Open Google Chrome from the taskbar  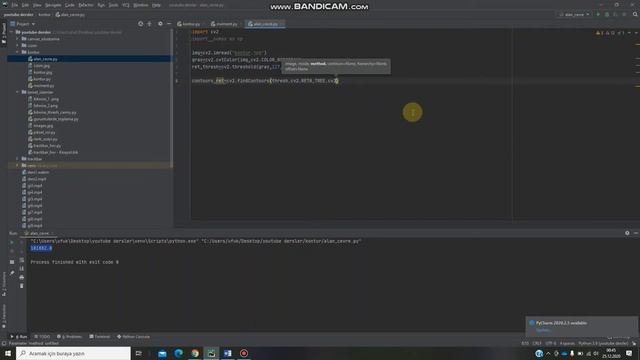click(x=195, y=353)
